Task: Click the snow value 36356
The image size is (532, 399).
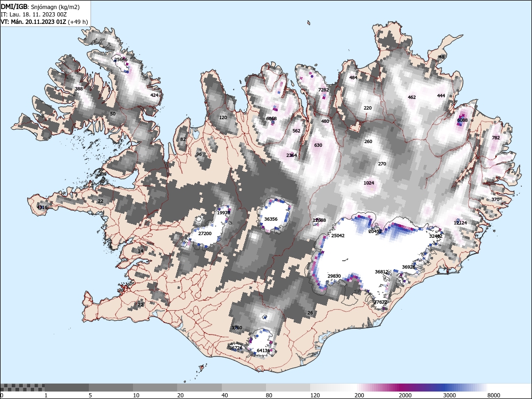Action: (271, 219)
